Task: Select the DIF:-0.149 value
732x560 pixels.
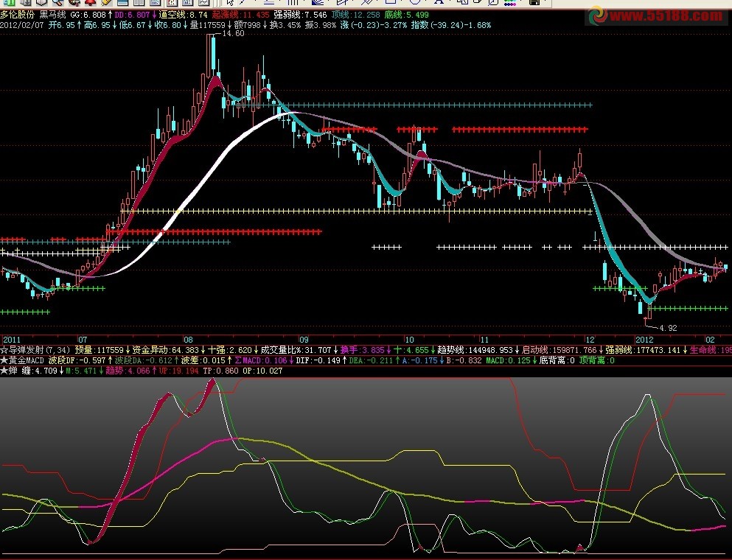Action: (x=318, y=360)
